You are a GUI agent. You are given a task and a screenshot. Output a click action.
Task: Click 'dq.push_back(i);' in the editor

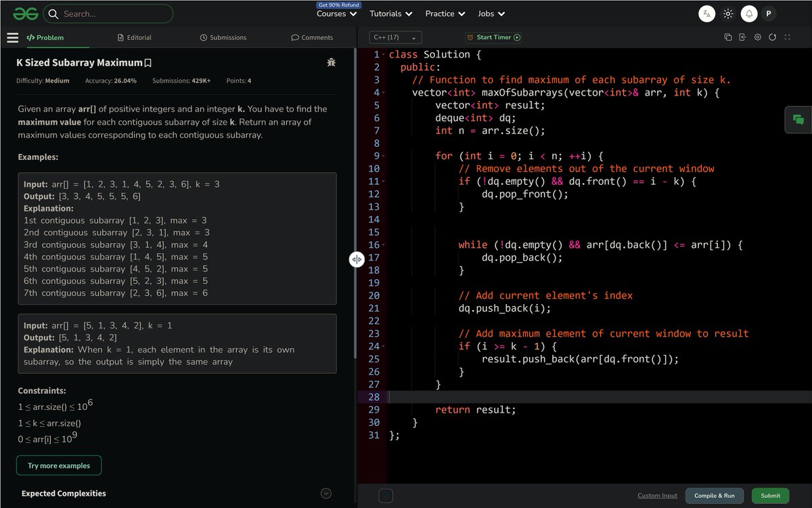(x=505, y=308)
